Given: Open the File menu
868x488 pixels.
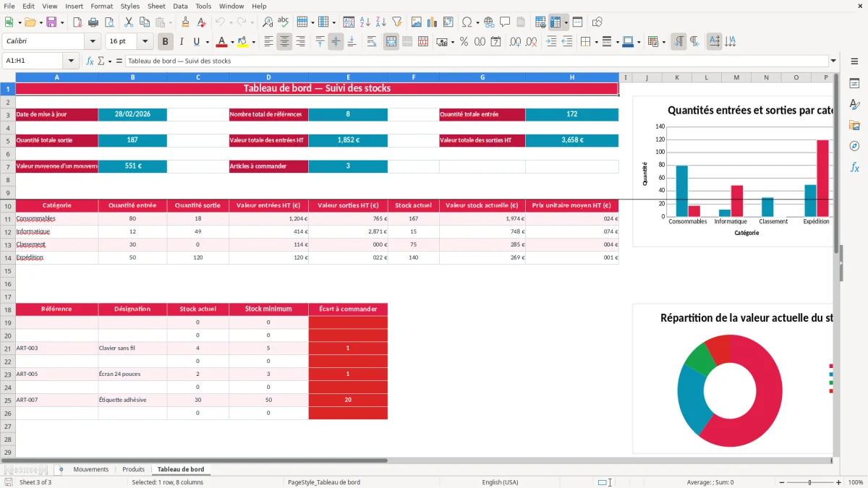Looking at the screenshot, I should (9, 6).
